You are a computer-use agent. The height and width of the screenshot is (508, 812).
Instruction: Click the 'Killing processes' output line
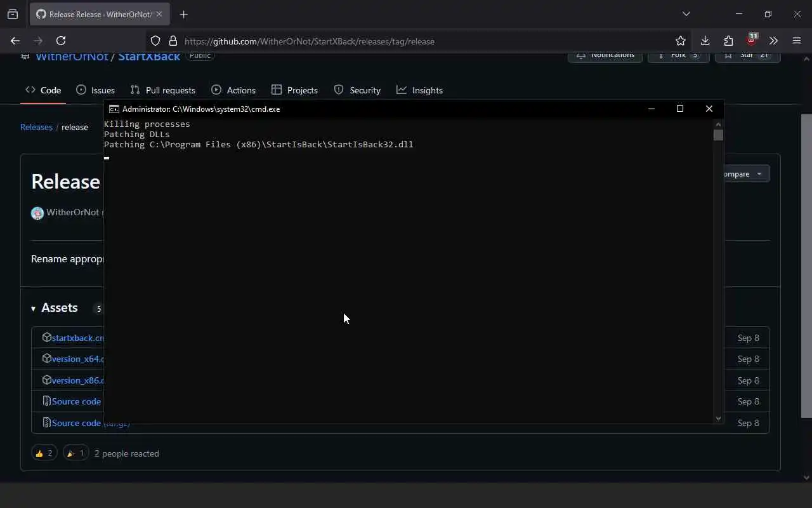click(147, 124)
